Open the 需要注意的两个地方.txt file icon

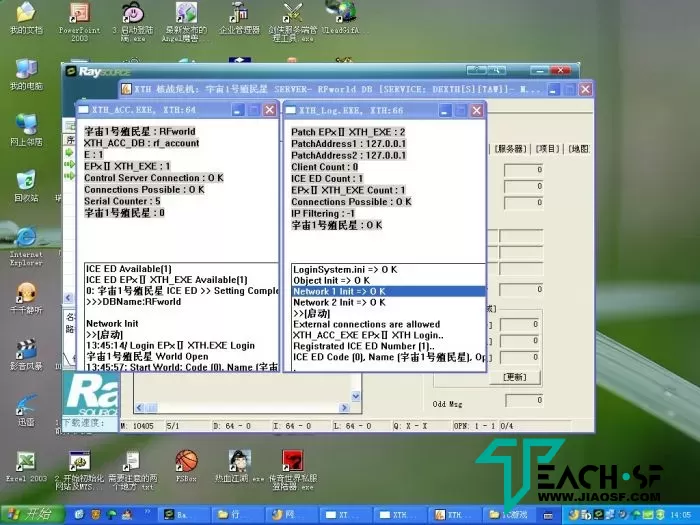(x=133, y=470)
